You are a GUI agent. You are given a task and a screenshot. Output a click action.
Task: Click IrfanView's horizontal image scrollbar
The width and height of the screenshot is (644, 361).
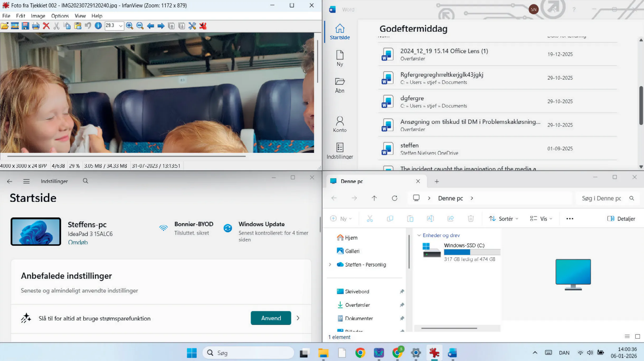[x=127, y=156]
